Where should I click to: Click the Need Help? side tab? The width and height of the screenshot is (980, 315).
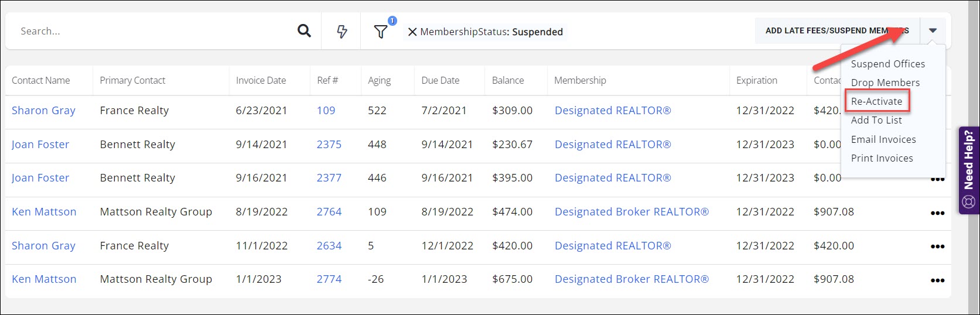coord(968,170)
